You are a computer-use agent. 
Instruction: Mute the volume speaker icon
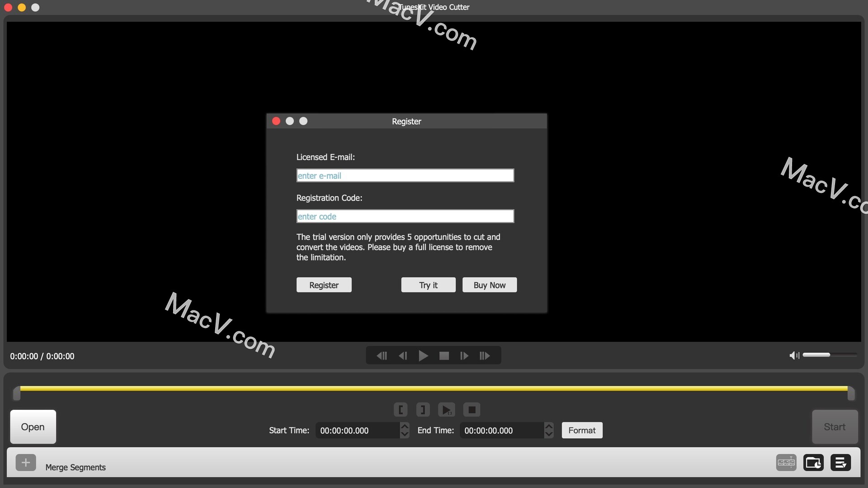point(794,356)
